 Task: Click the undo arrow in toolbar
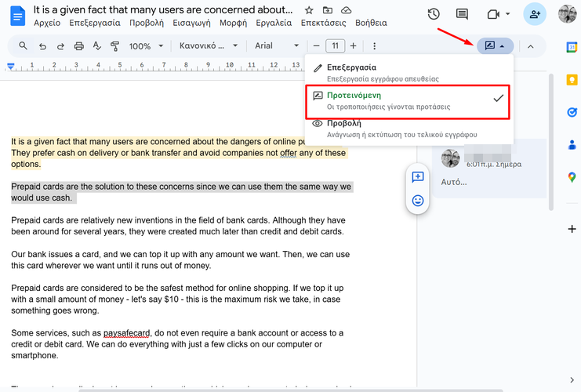42,46
